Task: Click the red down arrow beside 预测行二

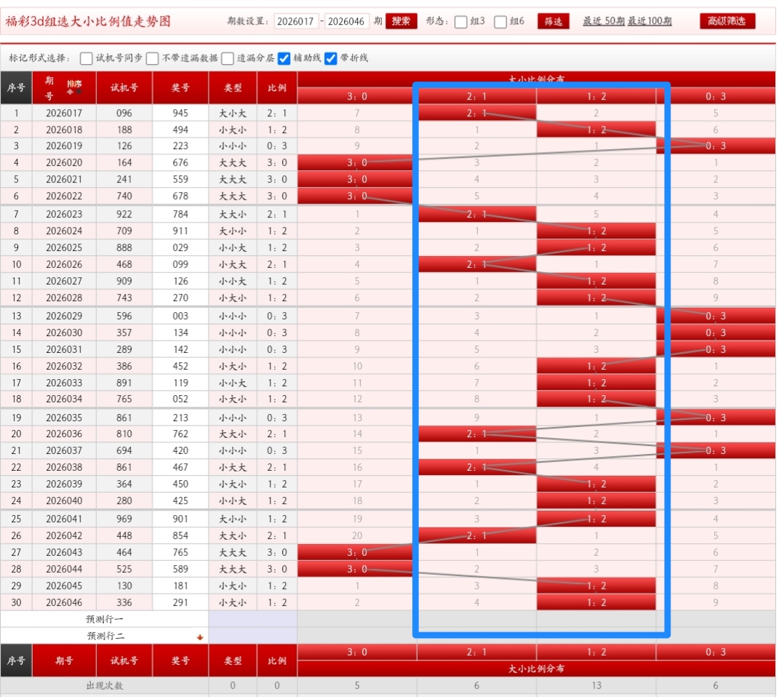Action: 199,637
